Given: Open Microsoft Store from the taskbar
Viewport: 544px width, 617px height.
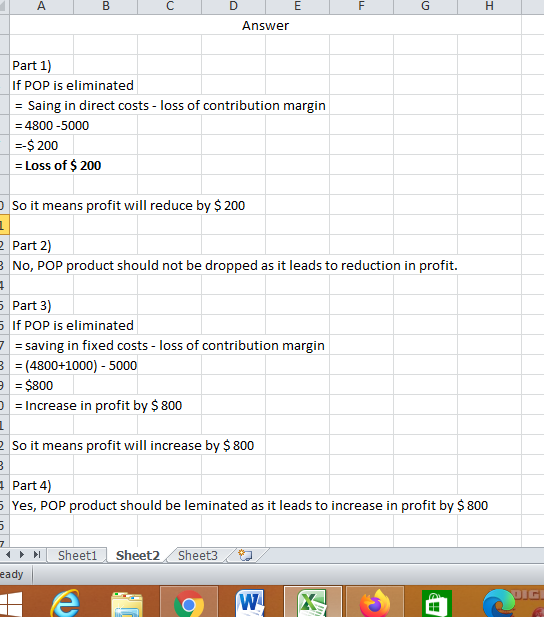Looking at the screenshot, I should coord(436,603).
